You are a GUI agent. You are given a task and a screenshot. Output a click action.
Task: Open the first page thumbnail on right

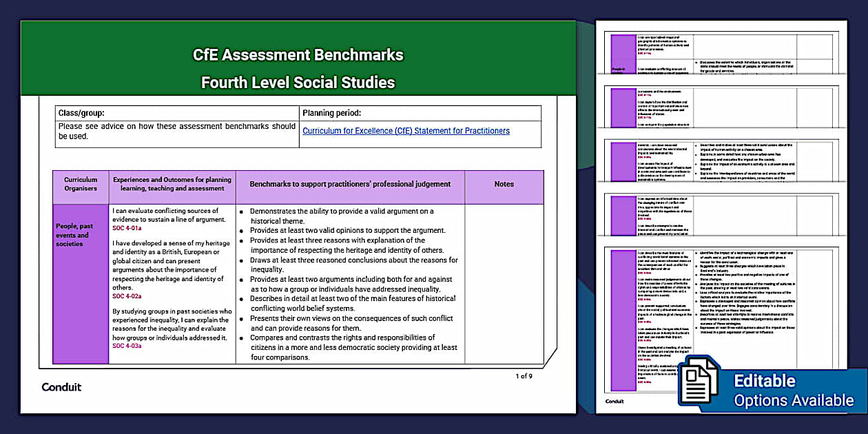pos(721,54)
